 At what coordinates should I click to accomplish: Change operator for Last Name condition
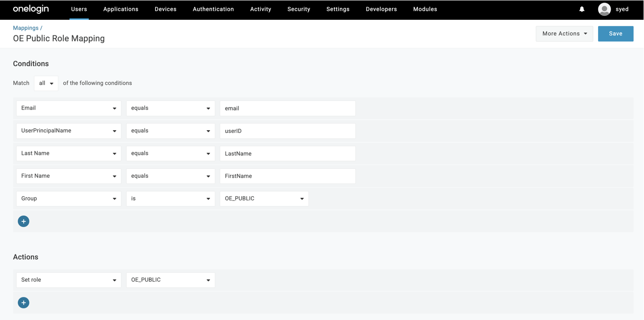(x=170, y=153)
